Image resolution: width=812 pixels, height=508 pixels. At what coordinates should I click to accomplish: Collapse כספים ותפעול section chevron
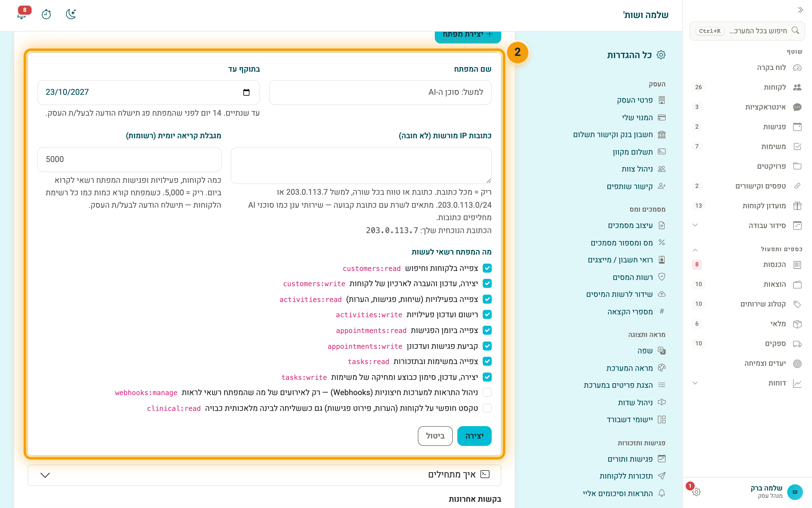[695, 250]
